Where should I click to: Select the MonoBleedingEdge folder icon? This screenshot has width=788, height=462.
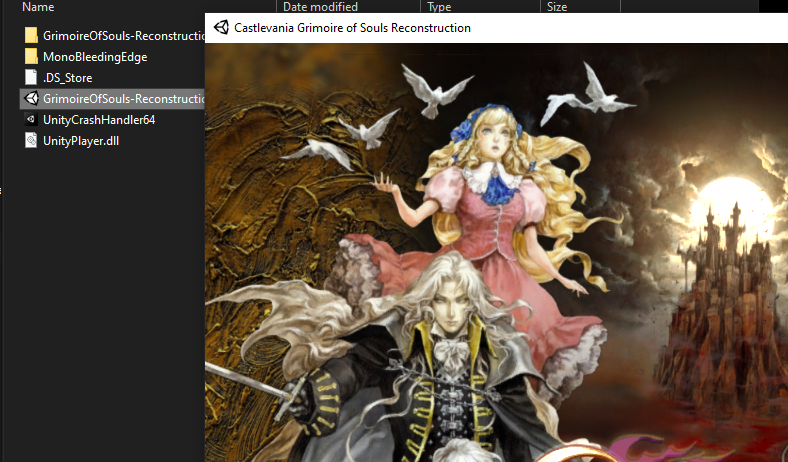tap(31, 56)
